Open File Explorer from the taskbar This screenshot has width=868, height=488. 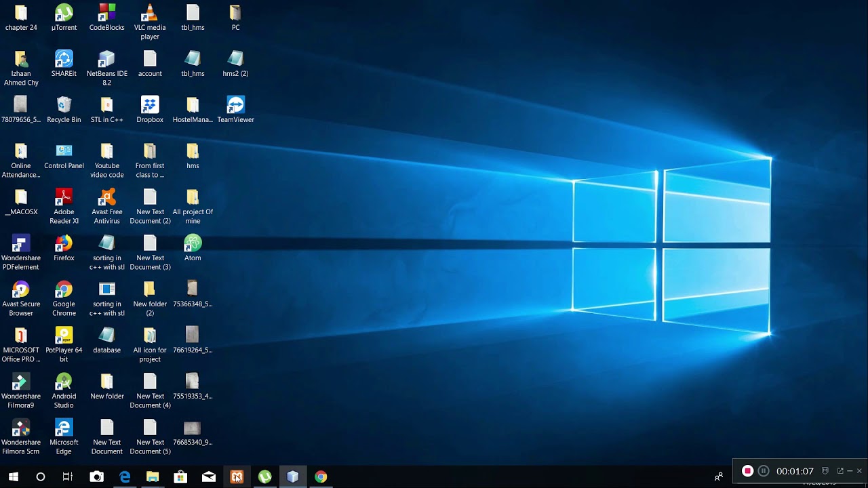153,476
